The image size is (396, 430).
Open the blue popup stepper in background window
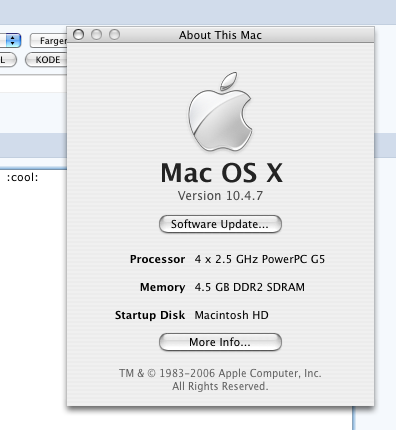click(x=13, y=41)
